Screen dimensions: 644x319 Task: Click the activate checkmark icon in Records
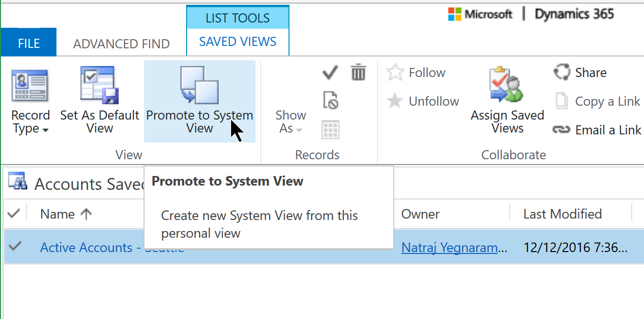pyautogui.click(x=330, y=73)
